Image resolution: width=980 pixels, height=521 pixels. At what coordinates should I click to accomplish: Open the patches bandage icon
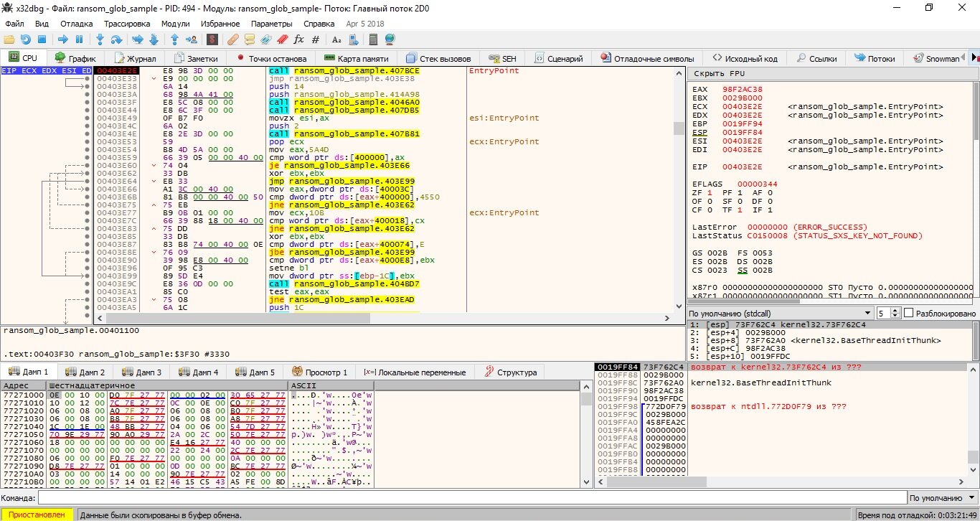click(x=233, y=39)
